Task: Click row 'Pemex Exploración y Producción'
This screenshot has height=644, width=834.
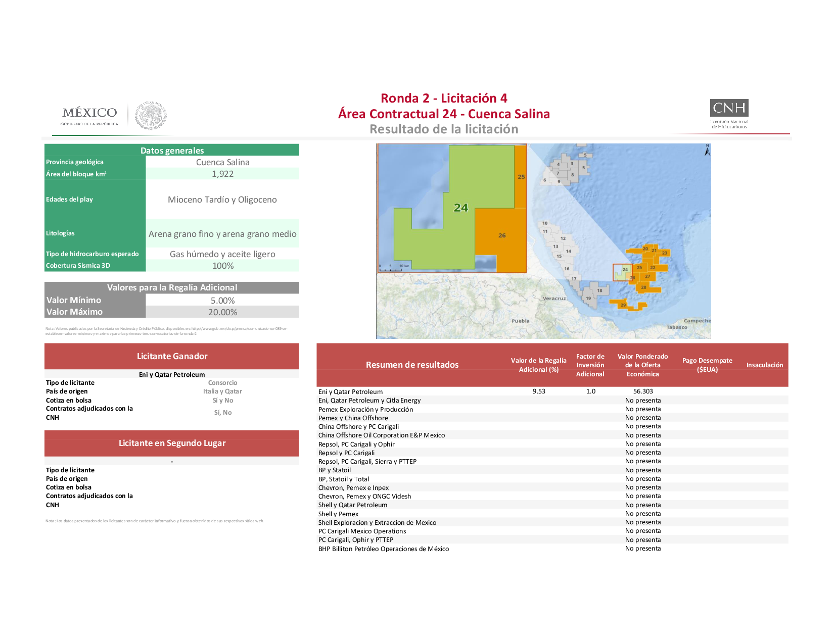Action: pos(552,409)
